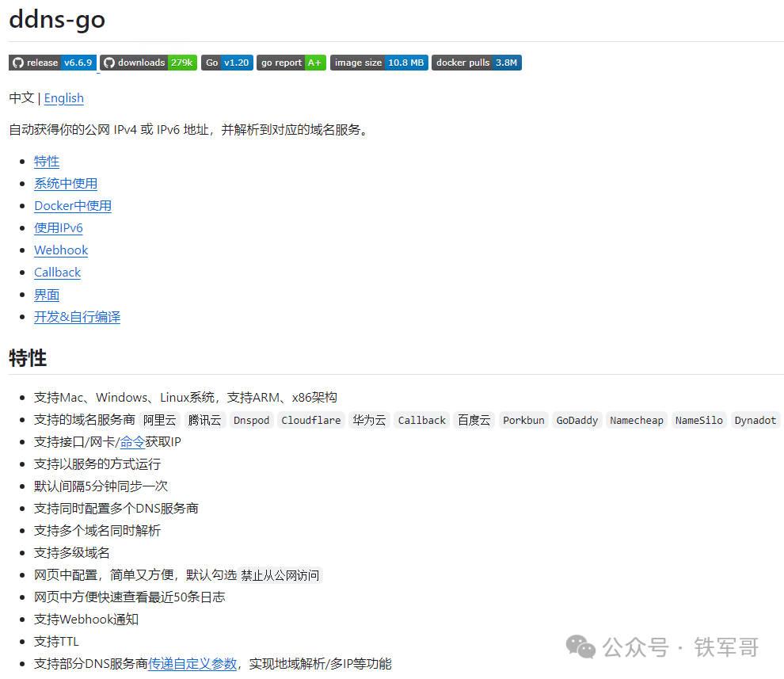Image resolution: width=784 pixels, height=679 pixels.
Task: Click the release v6.6.9 badge
Action: (51, 62)
